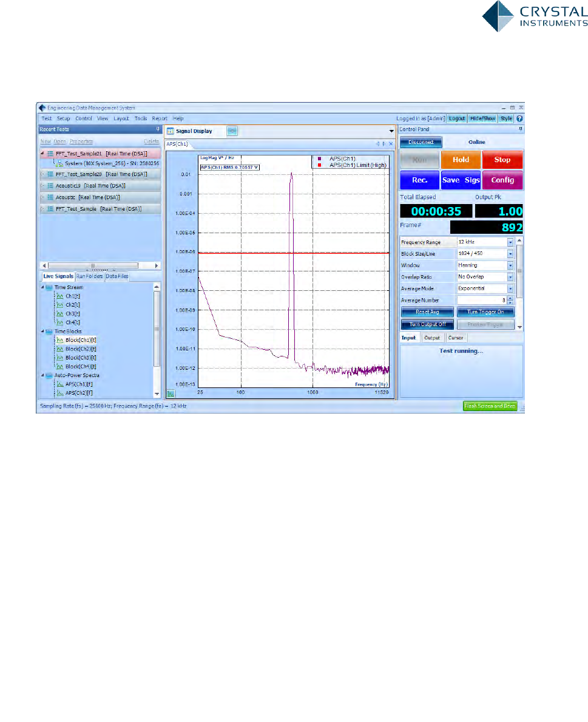Close the APS(Ch1) tab with X

coord(391,144)
